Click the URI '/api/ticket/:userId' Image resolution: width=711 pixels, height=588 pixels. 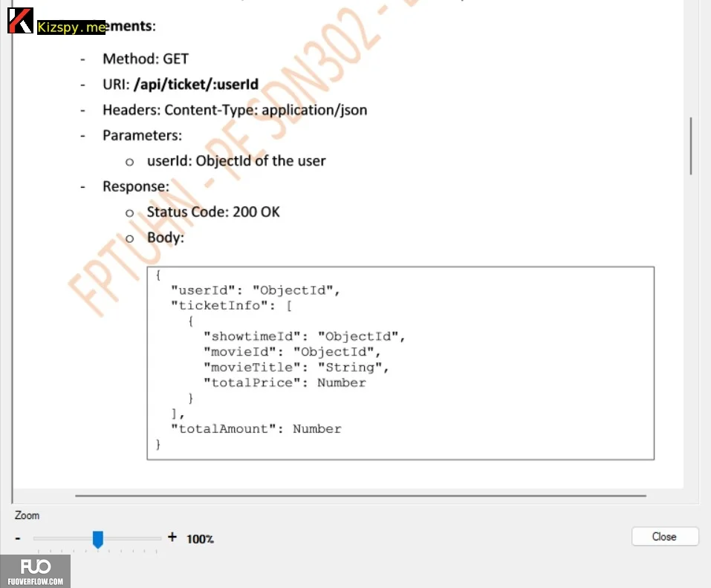tap(196, 84)
